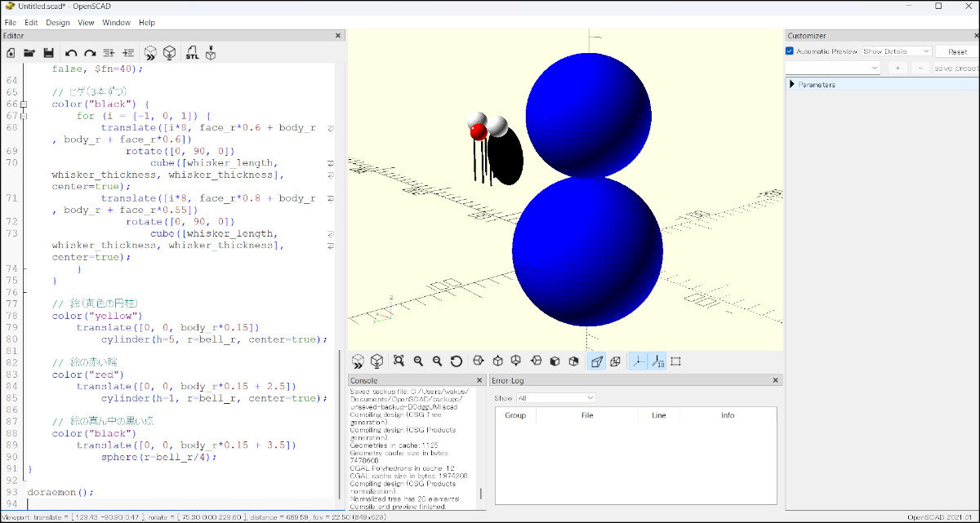The width and height of the screenshot is (980, 523).
Task: Open the File menu
Action: coord(11,23)
